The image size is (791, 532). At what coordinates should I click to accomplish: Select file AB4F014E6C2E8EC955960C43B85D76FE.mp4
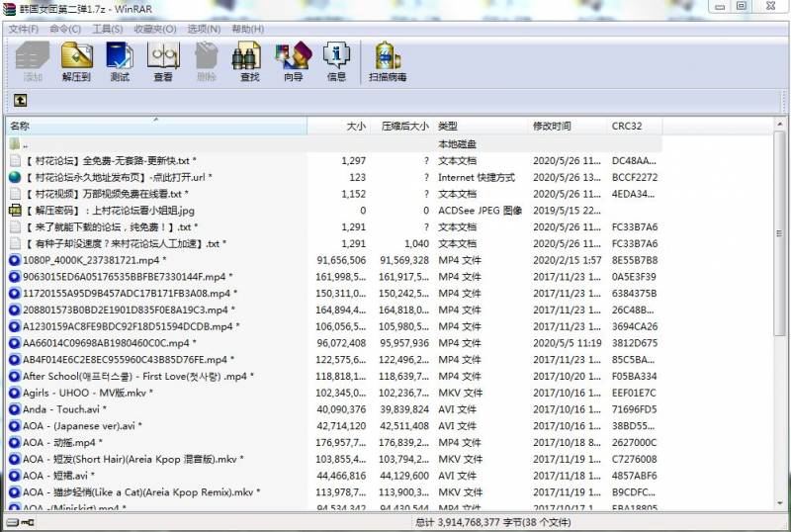pos(129,360)
